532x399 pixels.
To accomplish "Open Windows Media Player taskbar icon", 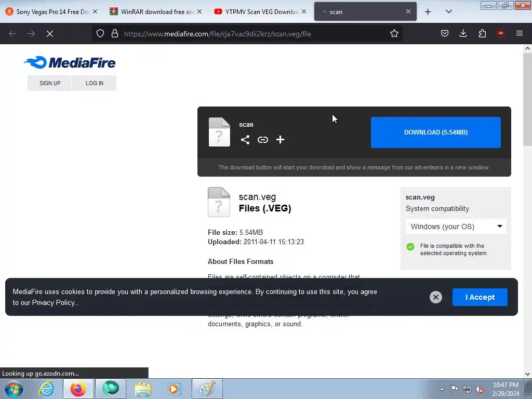I will point(175,389).
